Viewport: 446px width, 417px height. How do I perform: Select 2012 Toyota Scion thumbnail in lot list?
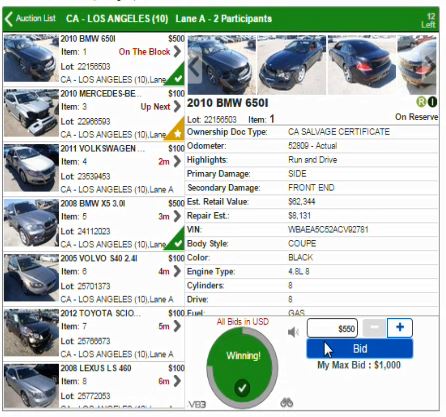coord(32,333)
